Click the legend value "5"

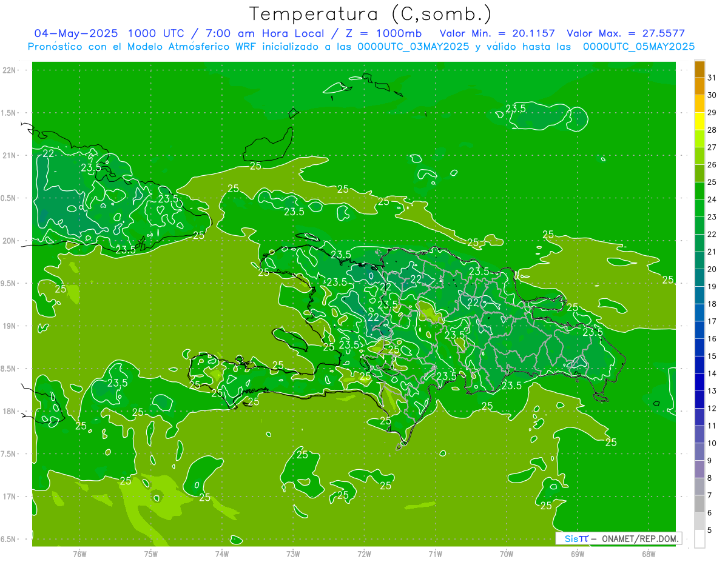click(710, 530)
